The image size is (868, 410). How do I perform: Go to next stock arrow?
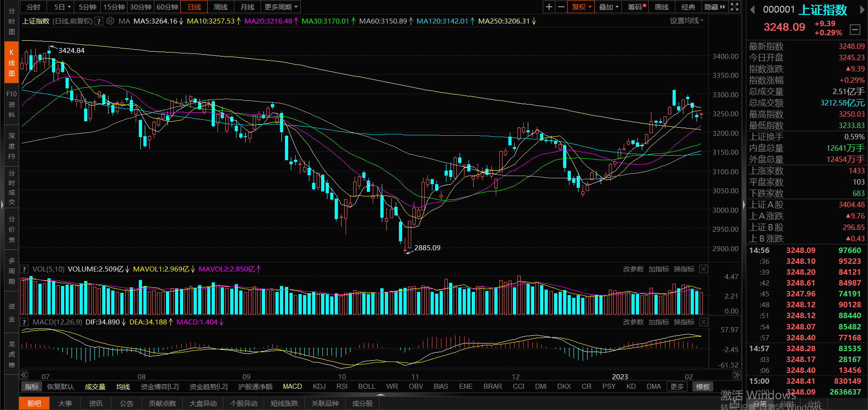pos(862,10)
